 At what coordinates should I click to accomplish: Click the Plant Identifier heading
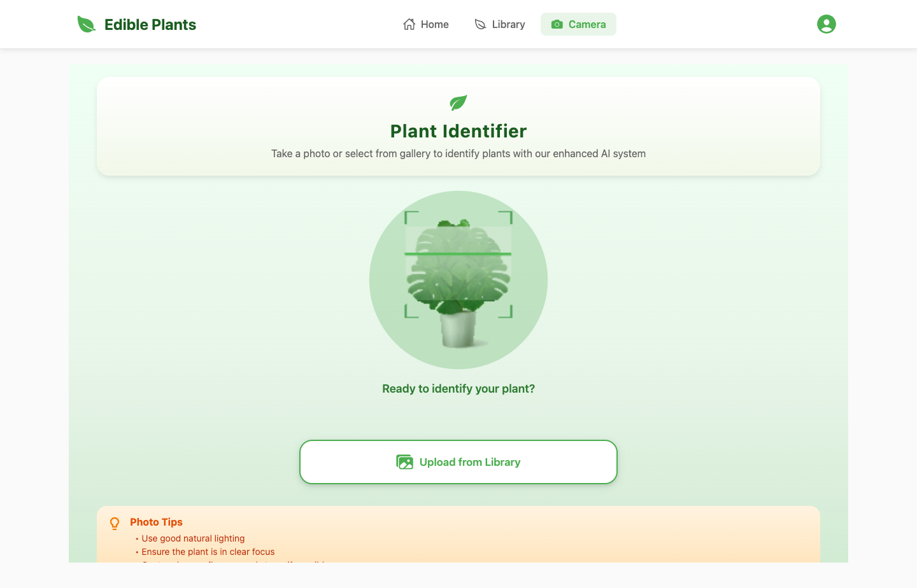458,131
